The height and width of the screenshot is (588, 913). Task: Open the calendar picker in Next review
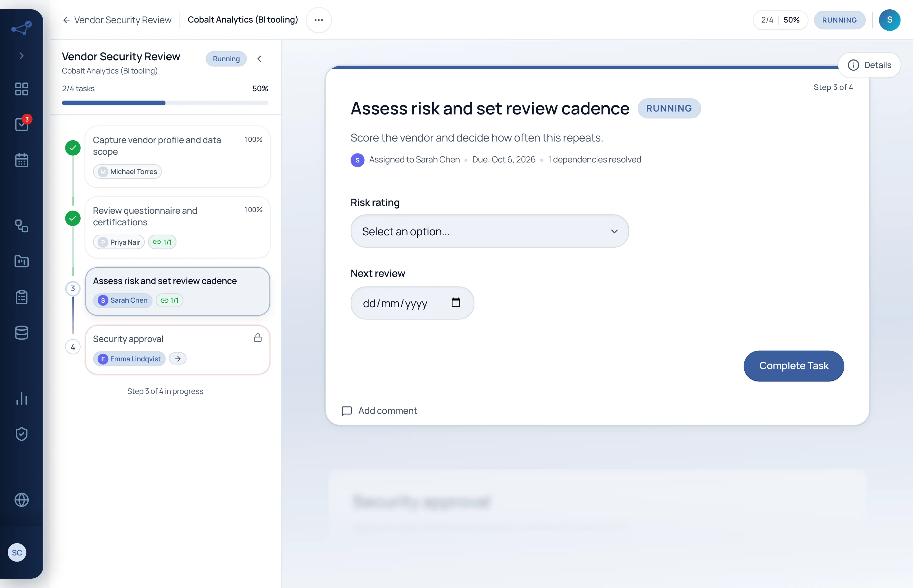456,302
